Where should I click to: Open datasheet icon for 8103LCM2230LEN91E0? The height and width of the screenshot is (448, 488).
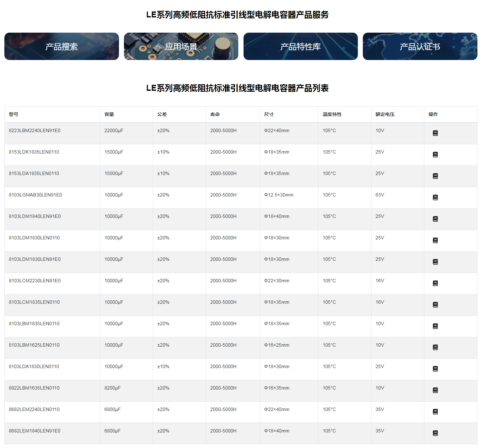pos(435,283)
